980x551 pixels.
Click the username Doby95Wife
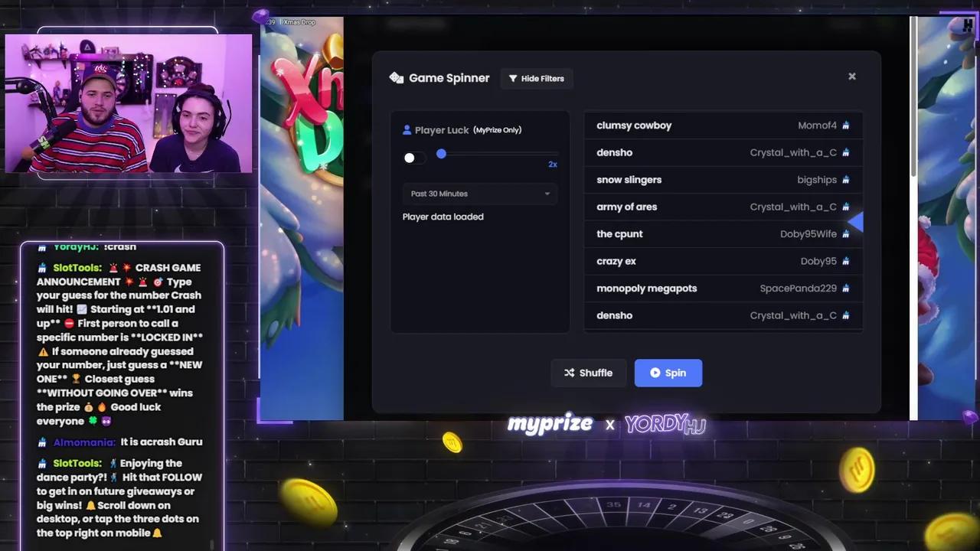pos(808,234)
